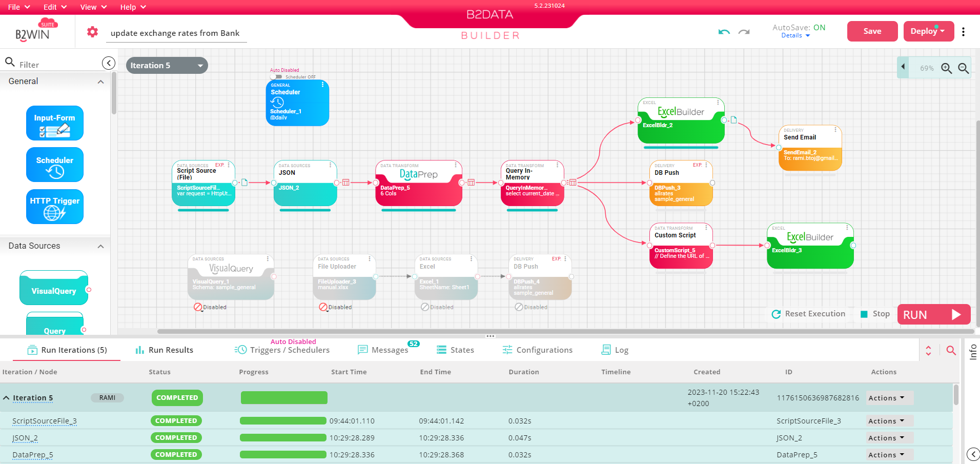Open node menu of Script Source node
Image resolution: width=980 pixels, height=464 pixels.
pos(229,165)
